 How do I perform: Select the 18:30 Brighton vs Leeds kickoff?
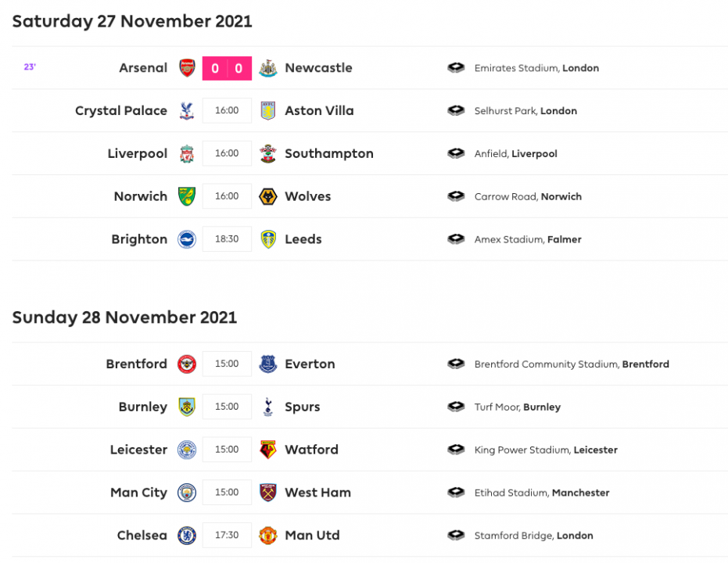tap(227, 239)
